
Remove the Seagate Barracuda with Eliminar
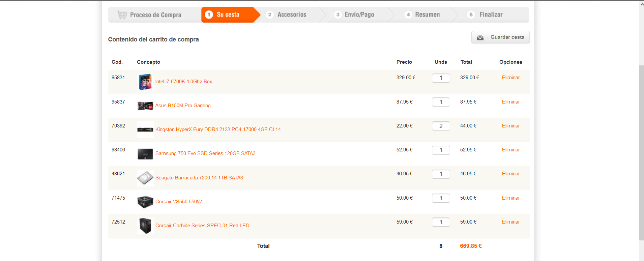(511, 174)
